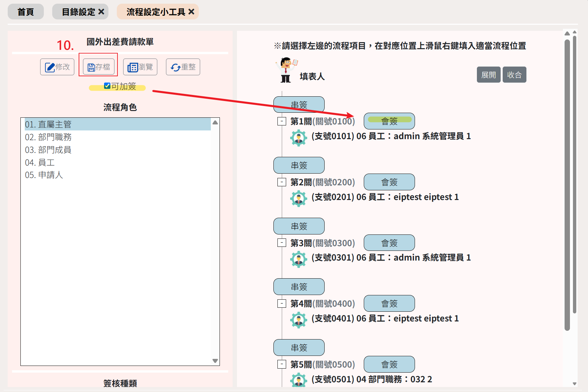
Task: Switch to the 目錄設定 tab
Action: pyautogui.click(x=78, y=12)
